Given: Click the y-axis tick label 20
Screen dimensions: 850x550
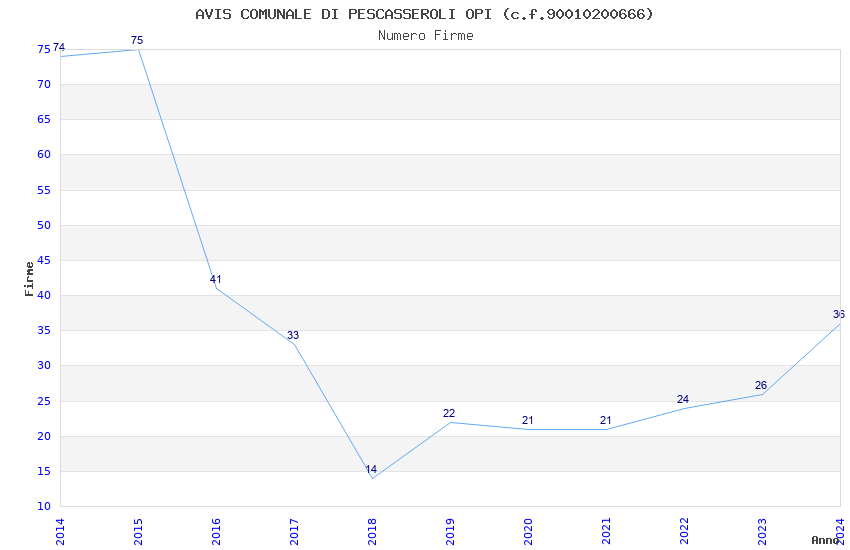Looking at the screenshot, I should click(x=44, y=437).
